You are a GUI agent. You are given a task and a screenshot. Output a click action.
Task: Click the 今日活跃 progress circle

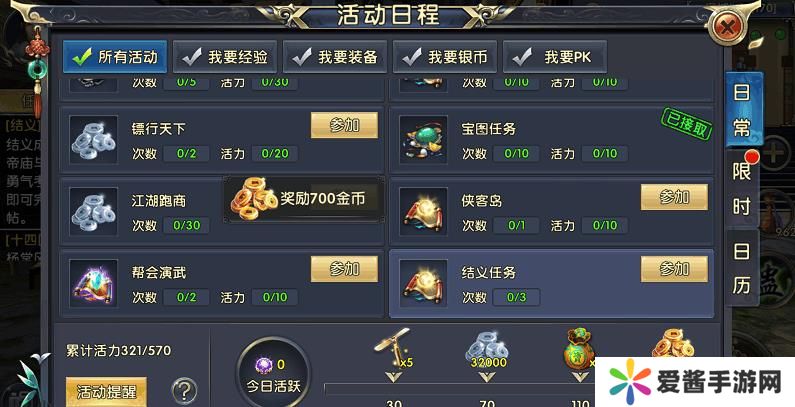(274, 374)
